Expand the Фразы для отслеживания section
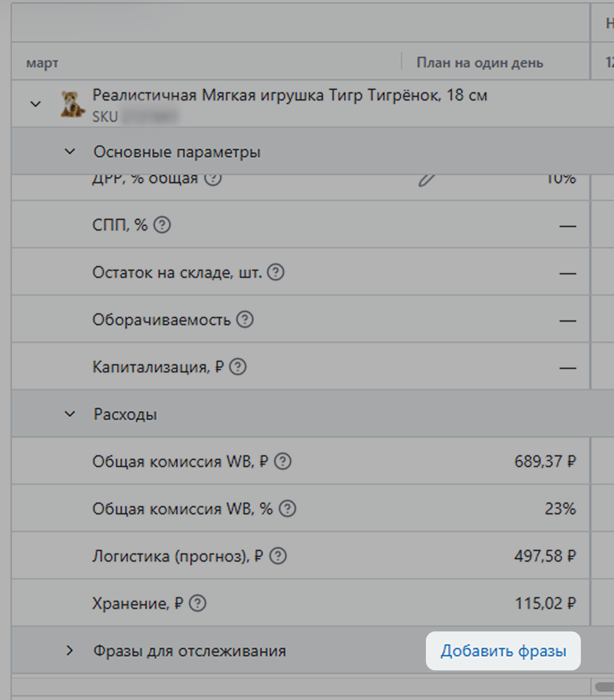This screenshot has height=700, width=614. 70,651
